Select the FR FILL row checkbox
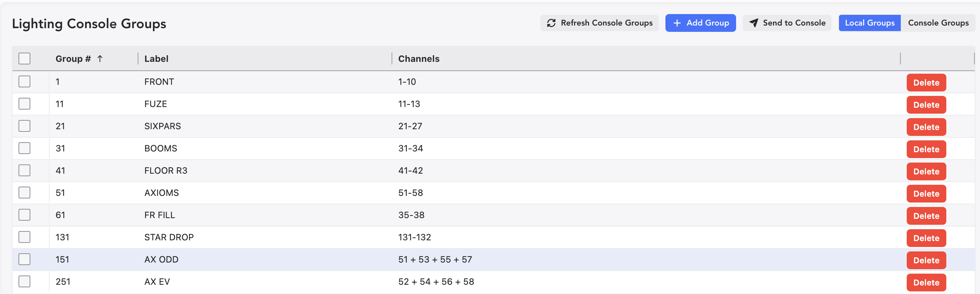 (x=24, y=215)
